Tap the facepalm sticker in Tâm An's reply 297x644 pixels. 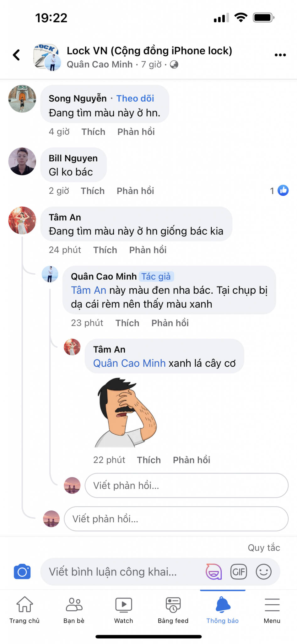tap(126, 413)
